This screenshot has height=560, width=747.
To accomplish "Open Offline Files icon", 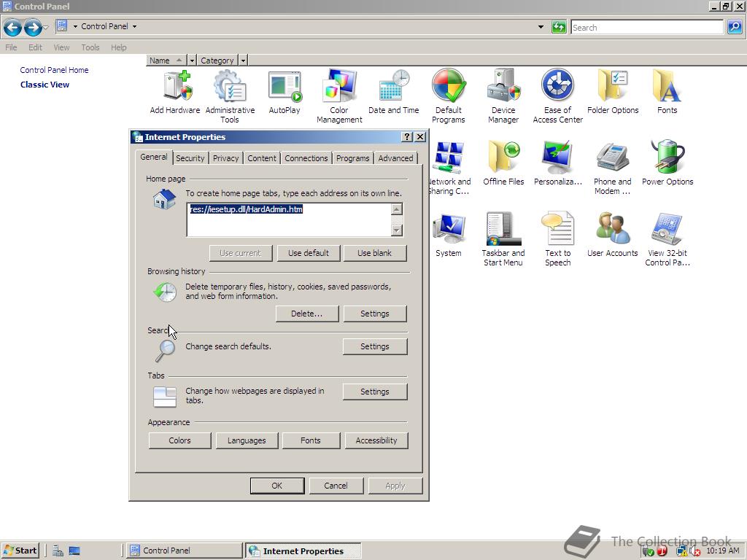I will (x=503, y=164).
